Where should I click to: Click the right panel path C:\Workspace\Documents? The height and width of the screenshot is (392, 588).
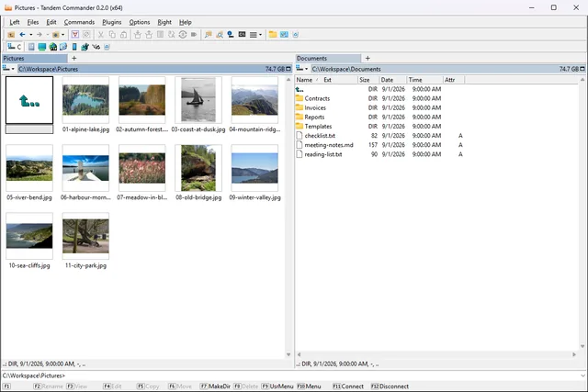coord(346,69)
